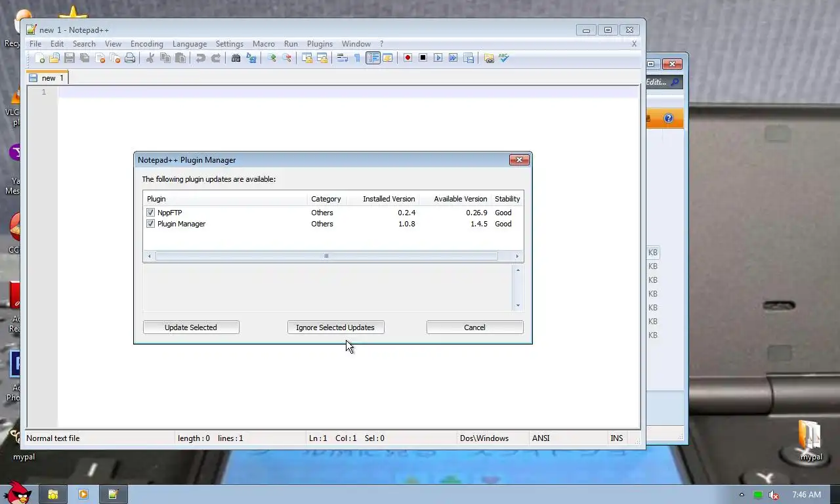Viewport: 840px width, 504px height.
Task: Toggle the Indent Guide toolbar icon
Action: coord(373,58)
